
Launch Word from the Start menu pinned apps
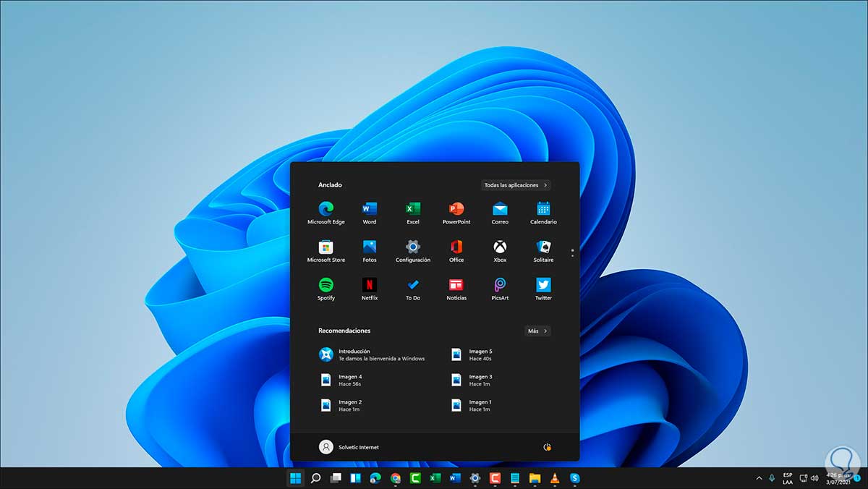pyautogui.click(x=370, y=213)
